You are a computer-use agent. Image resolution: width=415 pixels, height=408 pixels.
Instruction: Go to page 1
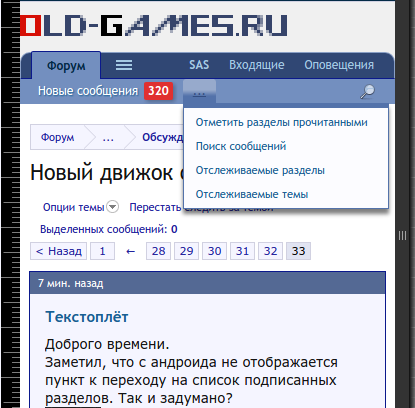(x=102, y=251)
